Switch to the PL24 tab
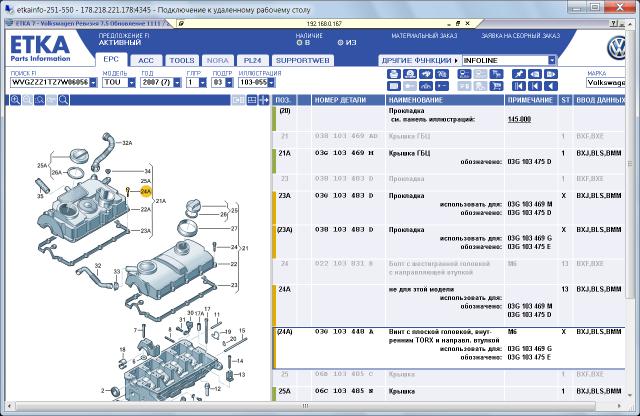Image resolution: width=640 pixels, height=416 pixels. [x=253, y=60]
